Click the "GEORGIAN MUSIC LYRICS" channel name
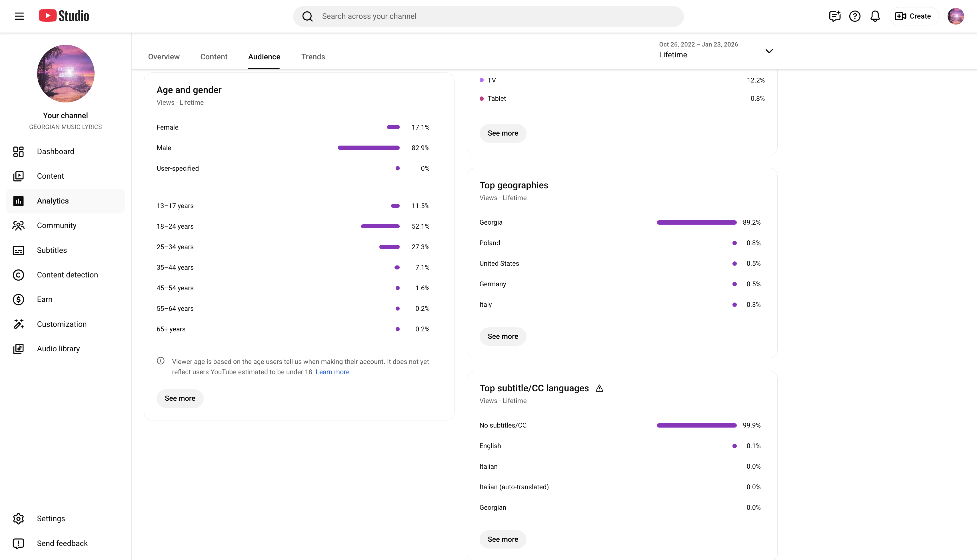The width and height of the screenshot is (977, 560). pos(65,127)
